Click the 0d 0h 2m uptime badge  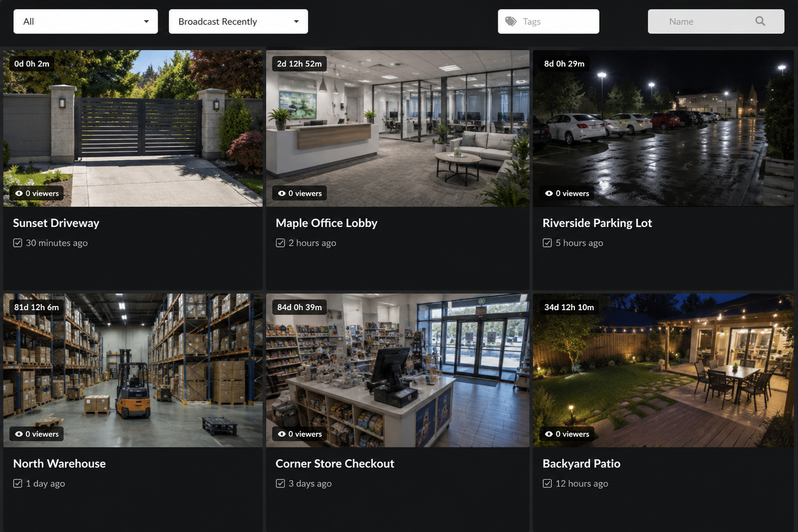(32, 64)
